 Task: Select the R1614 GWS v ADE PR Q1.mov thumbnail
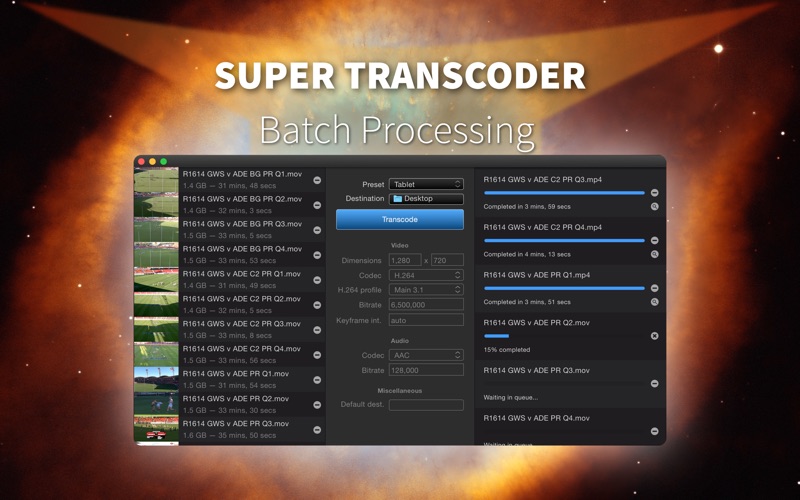click(x=156, y=380)
